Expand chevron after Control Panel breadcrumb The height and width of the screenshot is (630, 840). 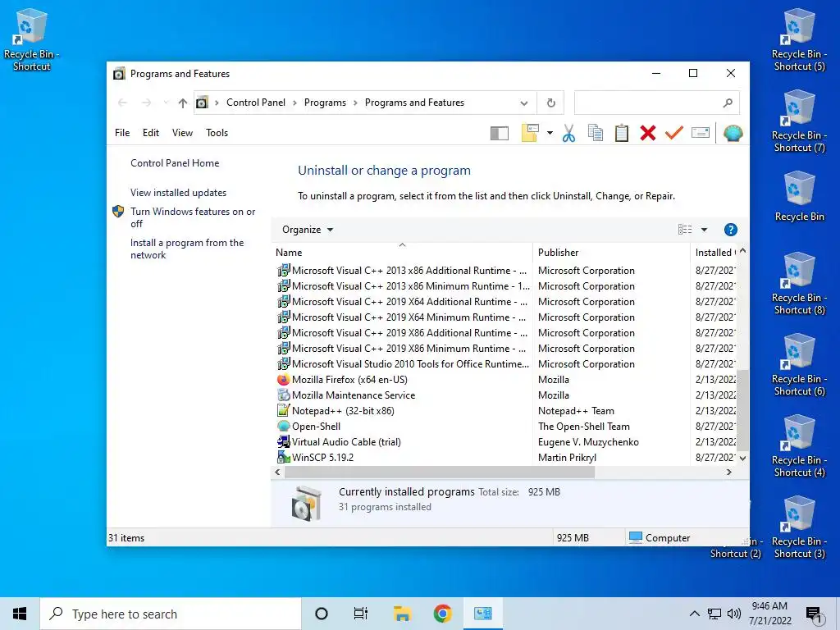click(294, 103)
